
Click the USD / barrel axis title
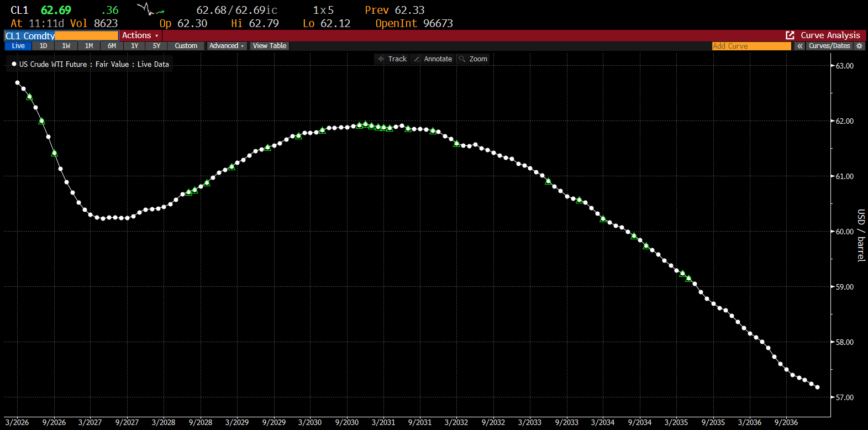tap(861, 235)
